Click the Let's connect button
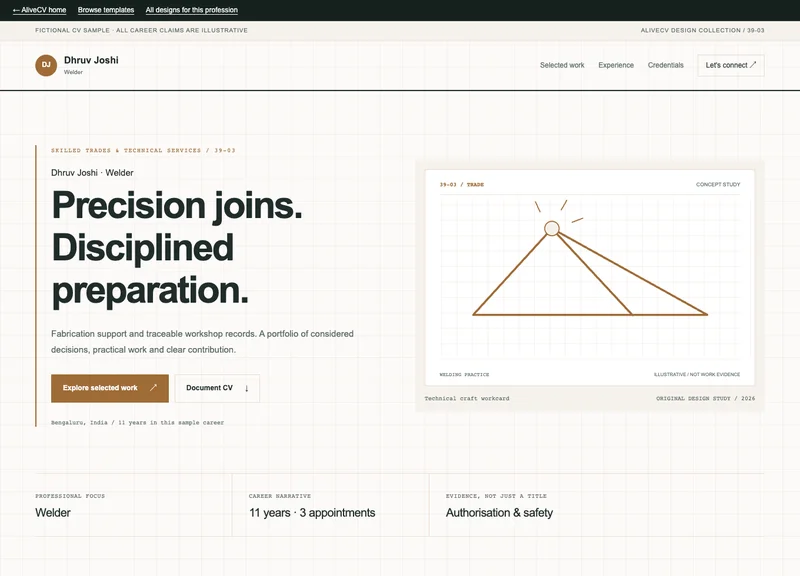This screenshot has height=576, width=800. (731, 65)
